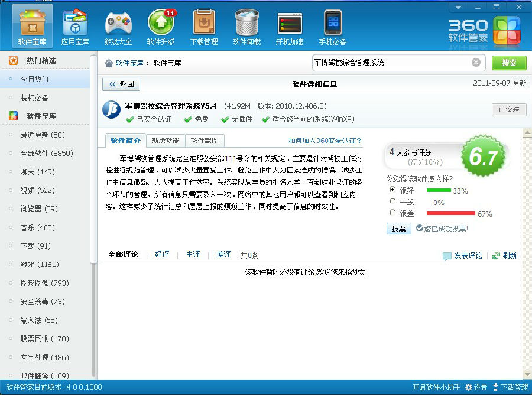
Task: Open the title bar dropdown menu arrow
Action: [458, 7]
